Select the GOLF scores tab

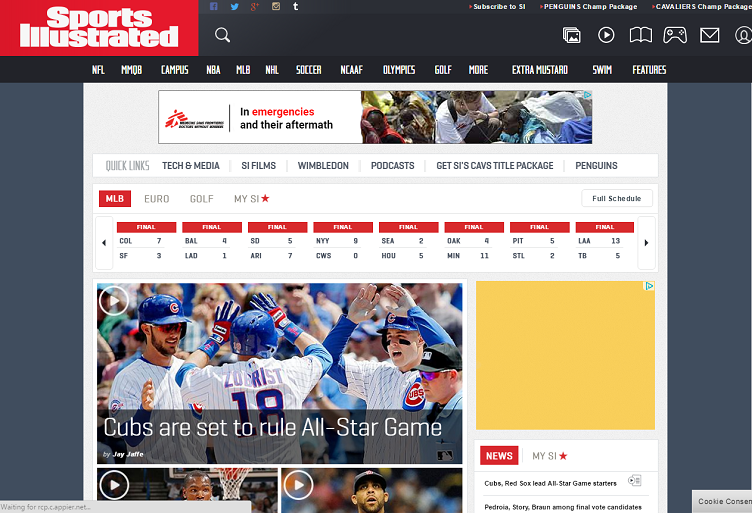tap(201, 199)
